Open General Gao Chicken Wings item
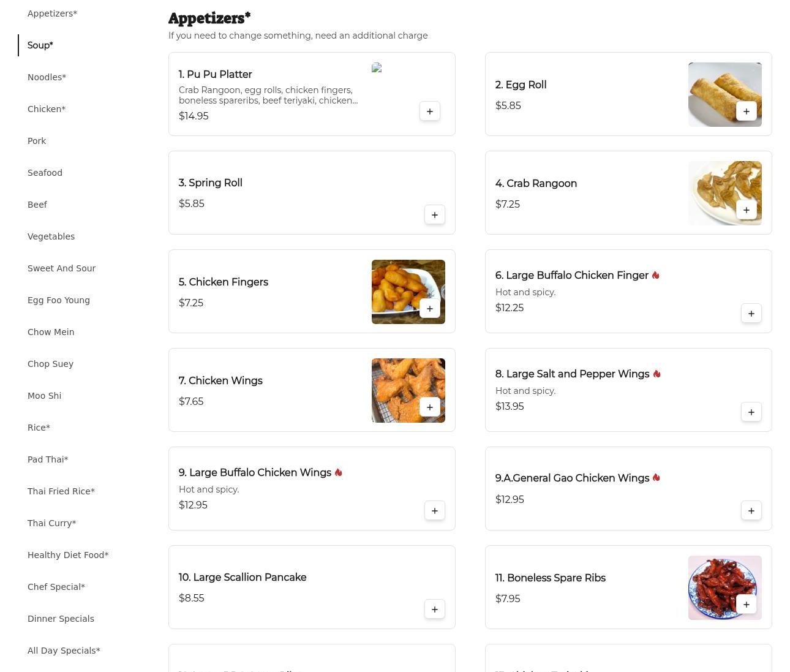This screenshot has height=672, width=790. tap(572, 478)
